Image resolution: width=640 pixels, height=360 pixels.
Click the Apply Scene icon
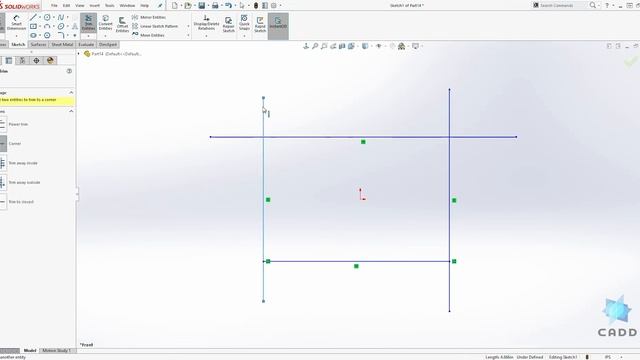pyautogui.click(x=402, y=46)
